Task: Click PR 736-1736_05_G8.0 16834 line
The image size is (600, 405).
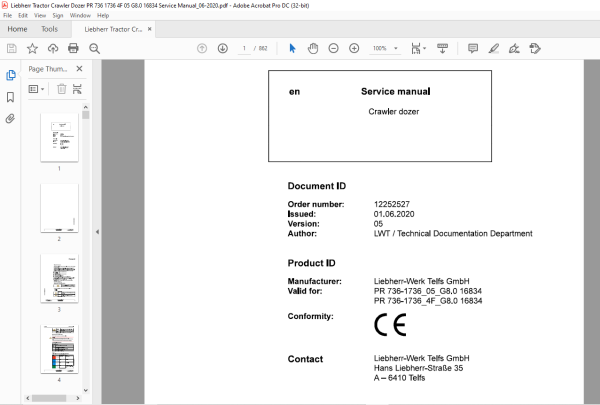Action: [428, 291]
